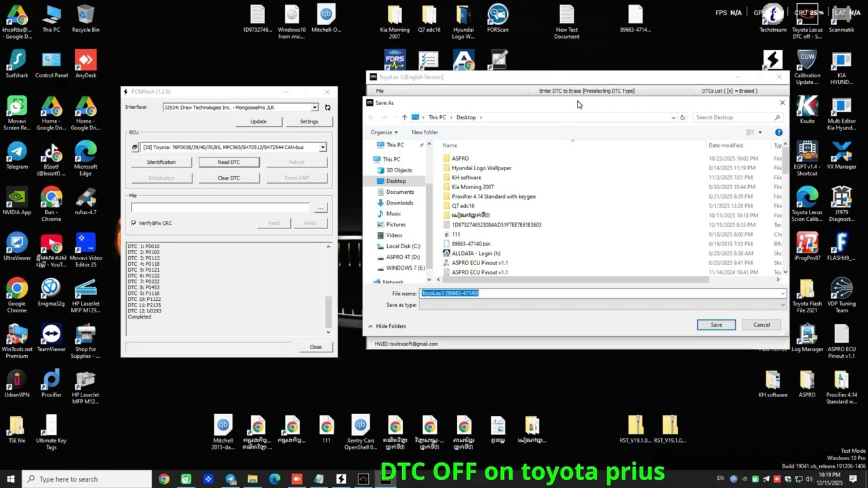Screen dimensions: 868x488
Task: Open the Techstream desktop icon
Action: point(772,20)
